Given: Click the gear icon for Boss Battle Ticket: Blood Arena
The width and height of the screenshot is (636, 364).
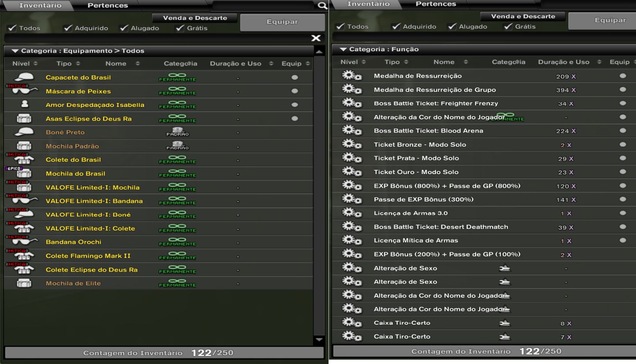Looking at the screenshot, I should (352, 131).
